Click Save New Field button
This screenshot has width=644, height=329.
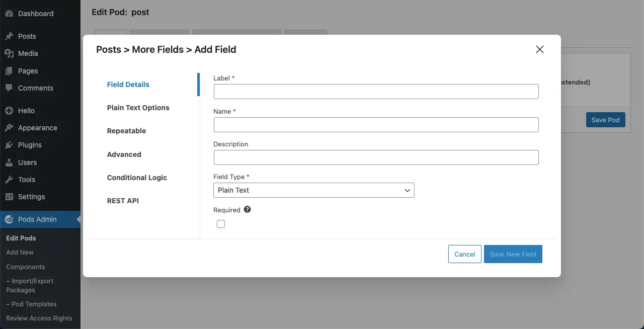coord(513,254)
